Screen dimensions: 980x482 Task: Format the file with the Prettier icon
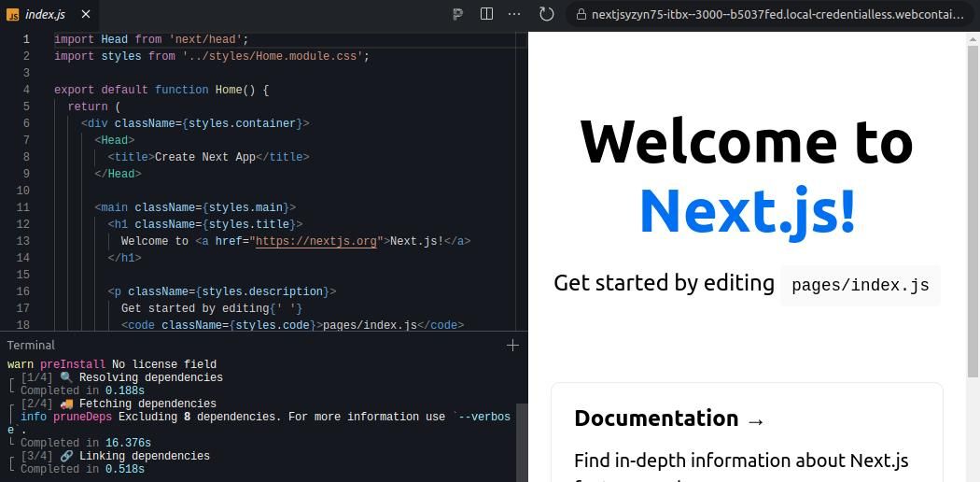point(458,14)
